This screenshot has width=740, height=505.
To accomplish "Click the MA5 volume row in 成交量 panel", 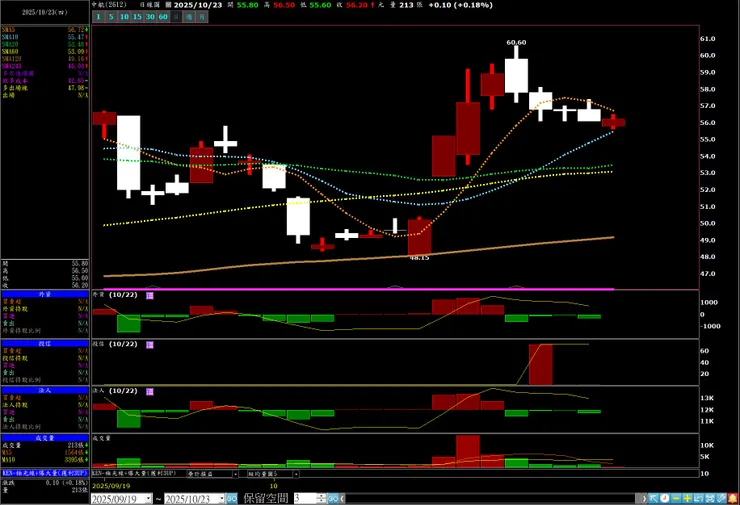I will [45, 453].
